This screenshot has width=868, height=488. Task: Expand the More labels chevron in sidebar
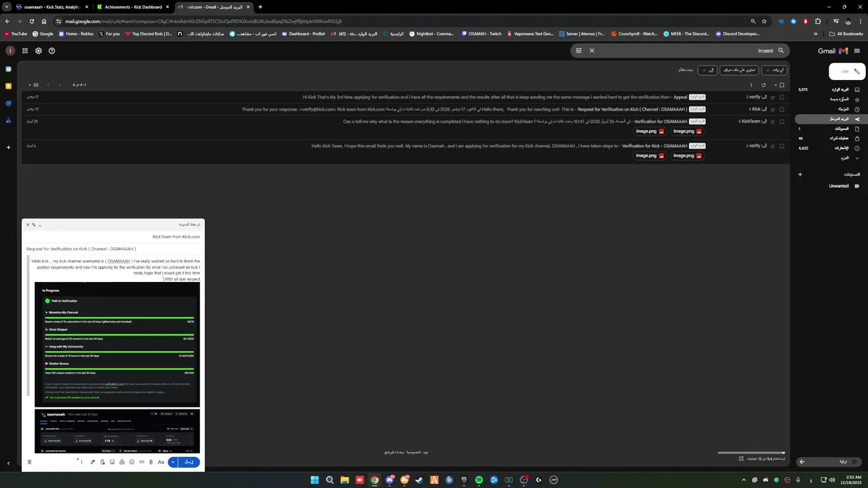(x=857, y=158)
